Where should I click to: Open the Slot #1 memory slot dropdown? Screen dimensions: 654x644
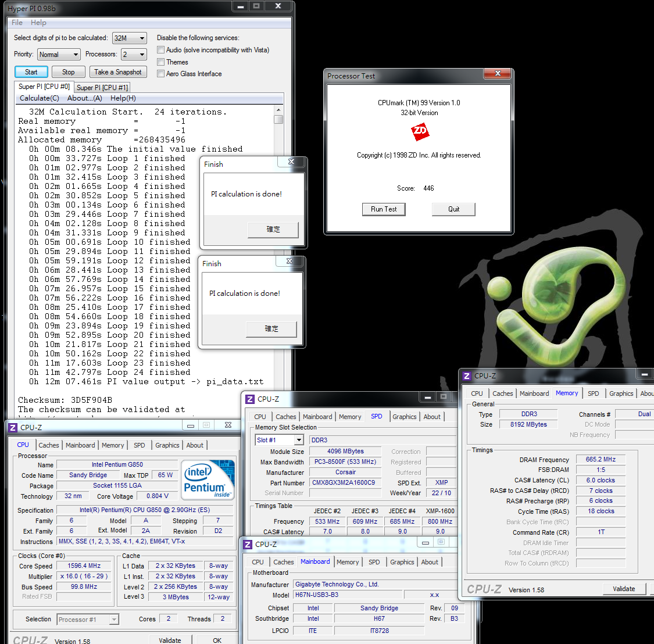299,440
